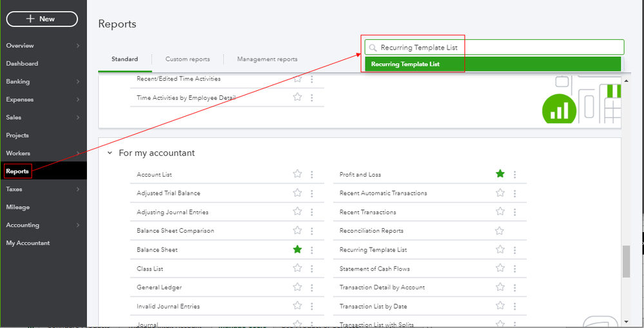Expand the Banking sidebar submenu

coord(77,82)
